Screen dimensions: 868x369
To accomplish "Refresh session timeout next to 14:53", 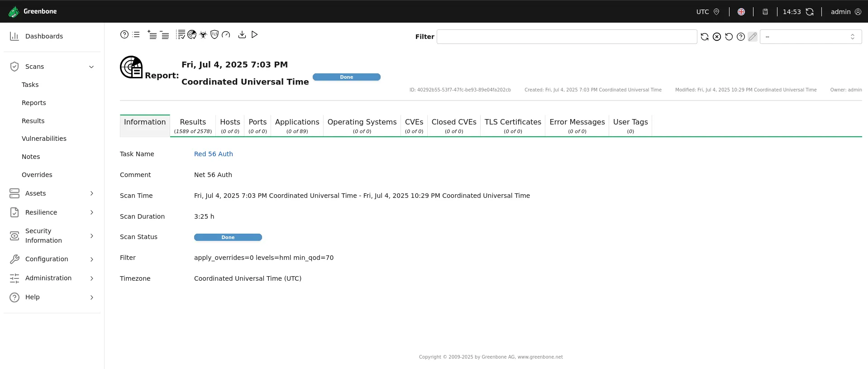I will pyautogui.click(x=810, y=12).
